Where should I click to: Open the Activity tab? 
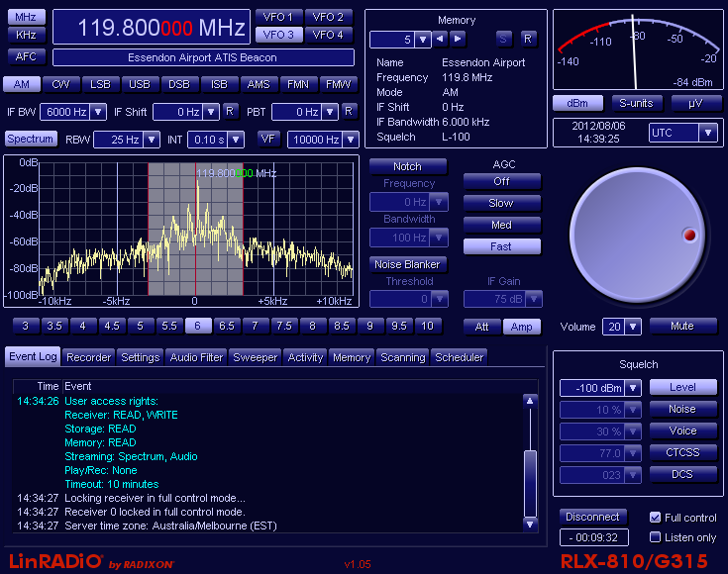(x=305, y=357)
